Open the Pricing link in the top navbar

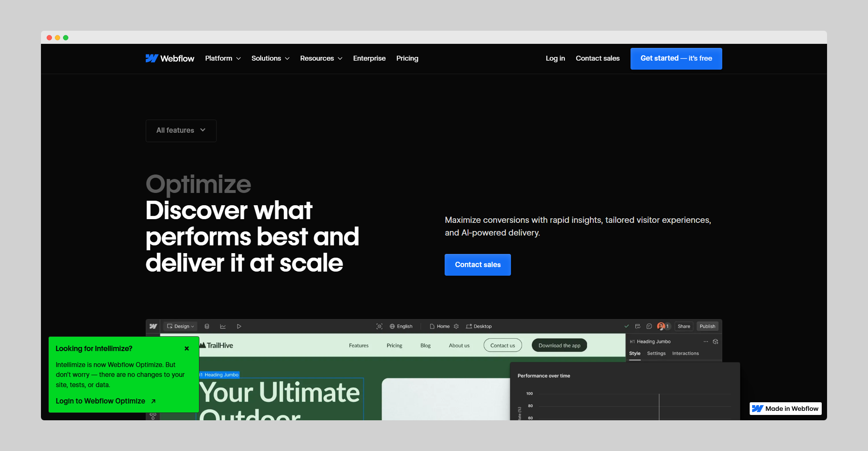tap(407, 59)
